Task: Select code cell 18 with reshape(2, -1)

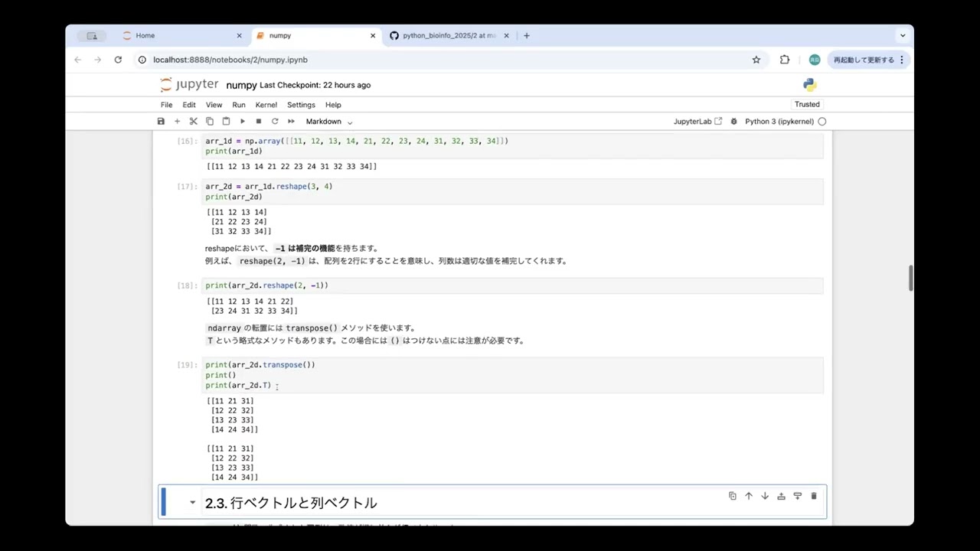Action: tap(512, 285)
